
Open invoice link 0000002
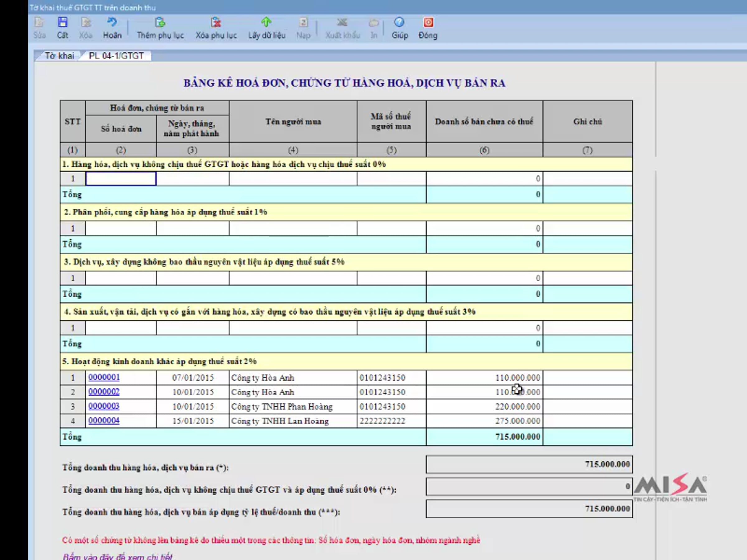[104, 392]
